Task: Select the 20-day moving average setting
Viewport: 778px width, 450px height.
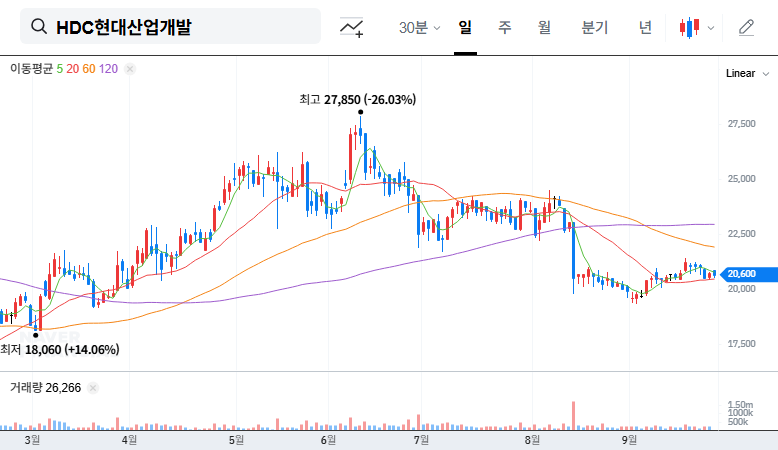Action: point(72,69)
